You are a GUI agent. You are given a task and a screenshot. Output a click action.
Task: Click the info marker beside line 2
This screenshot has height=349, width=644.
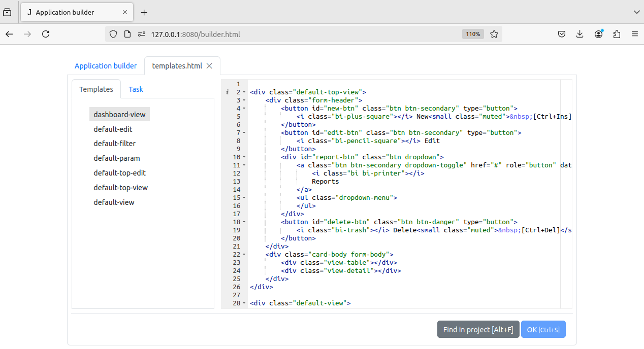pos(227,92)
